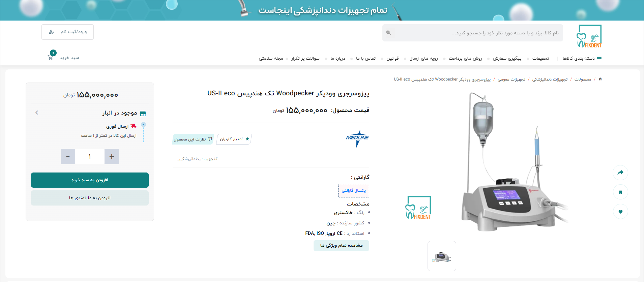Image resolution: width=644 pixels, height=282 pixels.
Task: Click the سبد خرید cart label
Action: [x=69, y=58]
